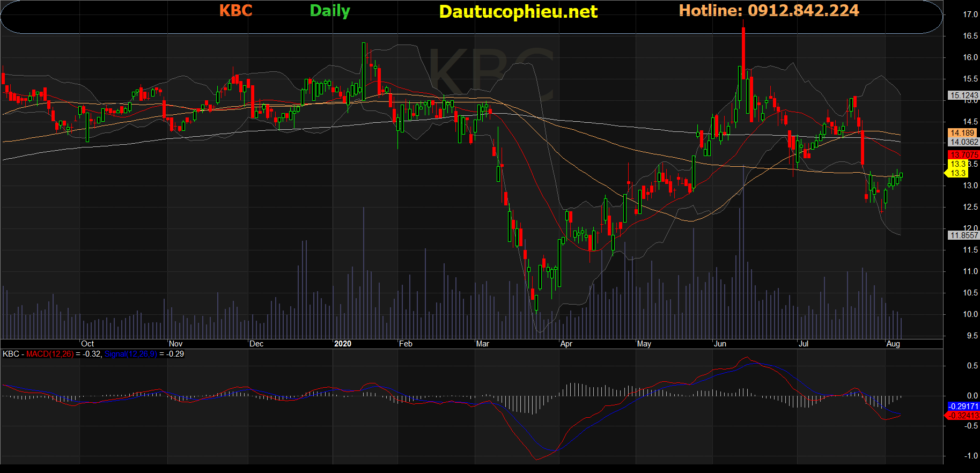980x473 pixels.
Task: Click the gray 14.0362 price tag
Action: coord(963,142)
